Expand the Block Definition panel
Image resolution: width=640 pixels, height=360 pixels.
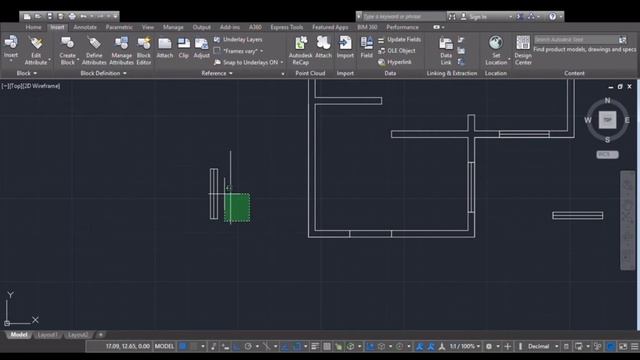[x=104, y=73]
